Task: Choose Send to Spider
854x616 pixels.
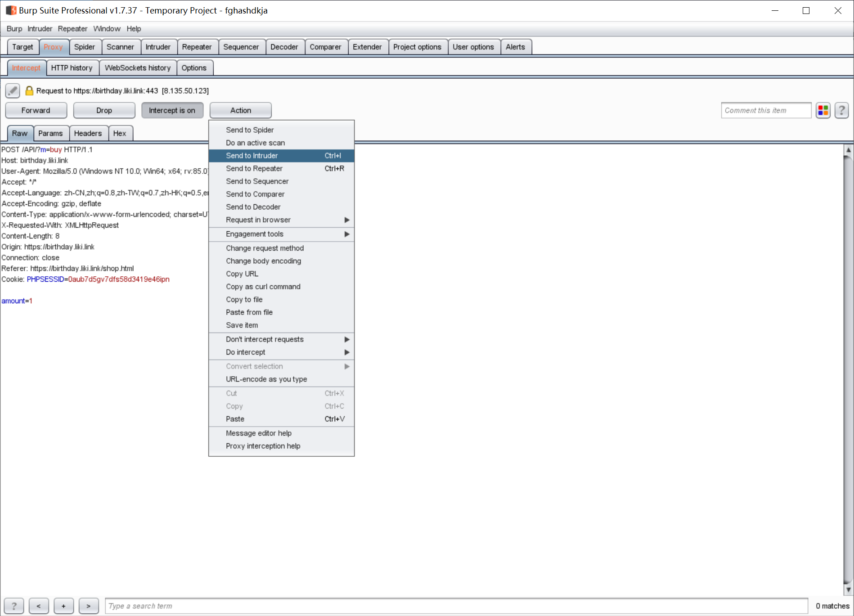Action: point(282,130)
